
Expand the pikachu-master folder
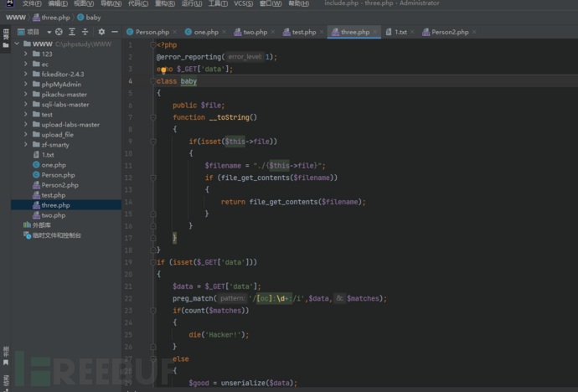point(26,94)
